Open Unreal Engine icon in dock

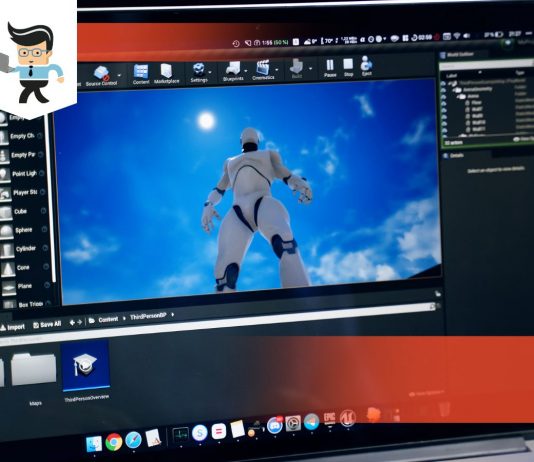point(348,417)
